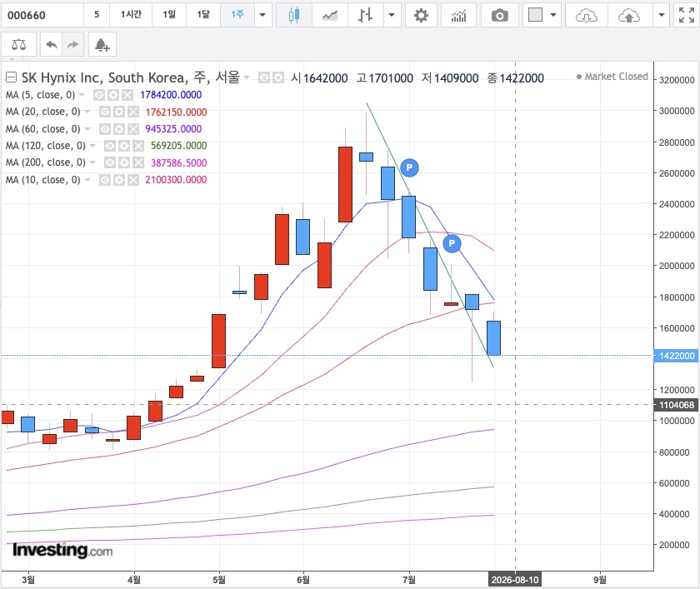Screen dimensions: 700x589
Task: Open MA (60, close, 0) options arrow
Action: pos(87,129)
